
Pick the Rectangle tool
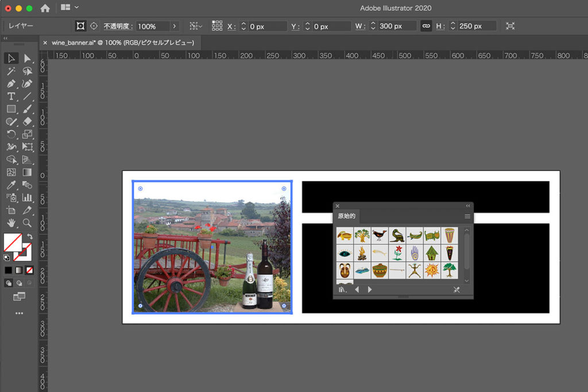tap(11, 109)
